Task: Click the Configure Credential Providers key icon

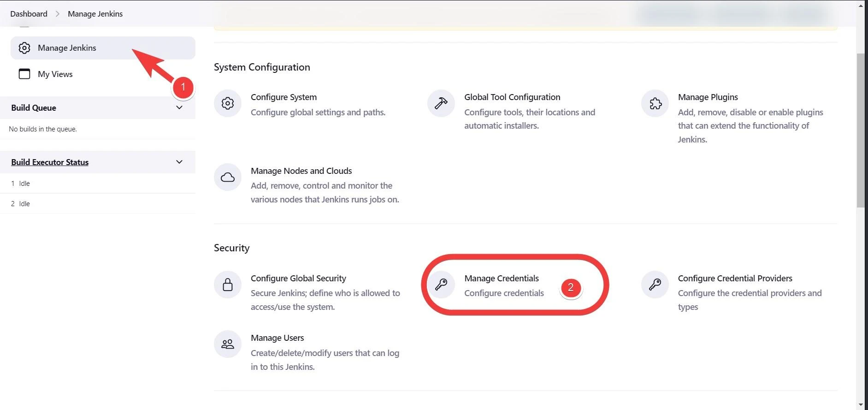Action: point(655,285)
